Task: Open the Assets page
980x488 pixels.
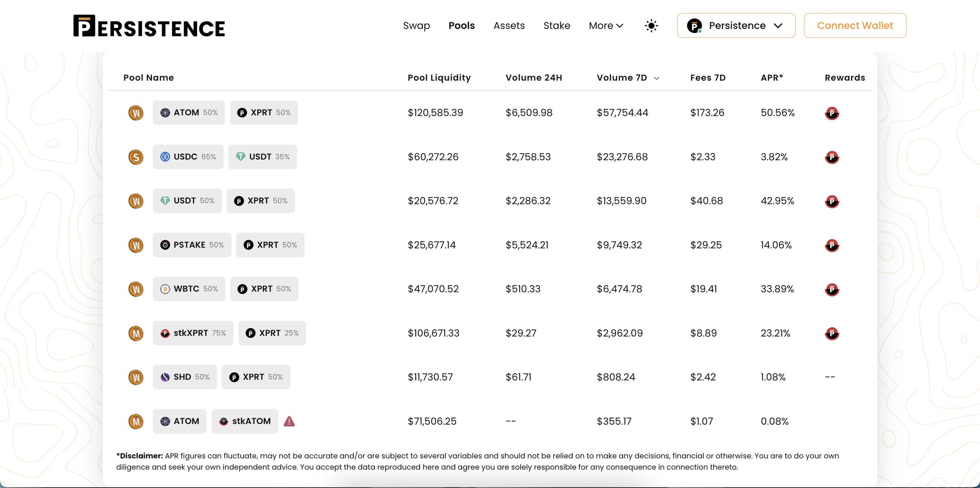Action: 509,26
